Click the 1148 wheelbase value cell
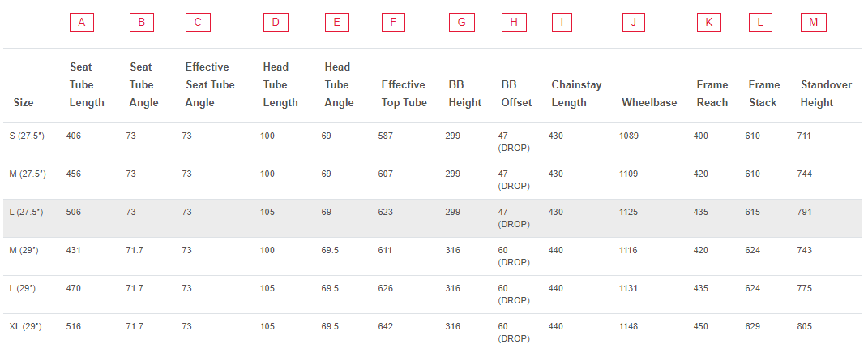Viewport: 868px width, 353px height. point(628,327)
